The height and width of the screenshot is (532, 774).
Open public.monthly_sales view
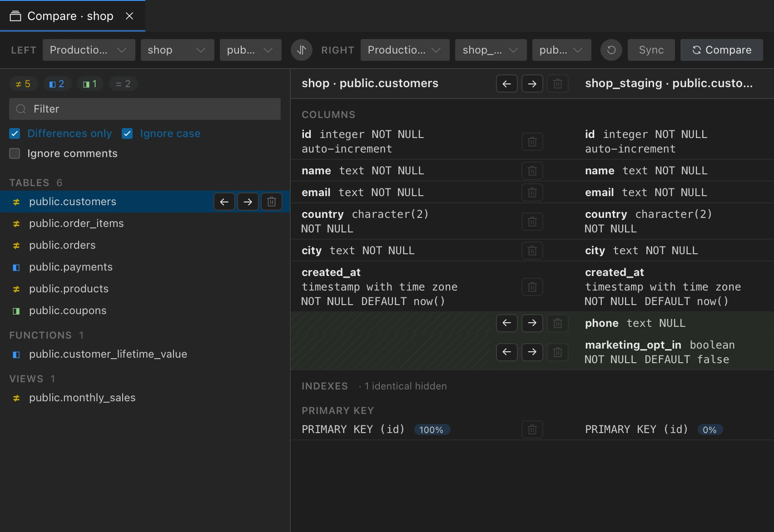pyautogui.click(x=145, y=398)
